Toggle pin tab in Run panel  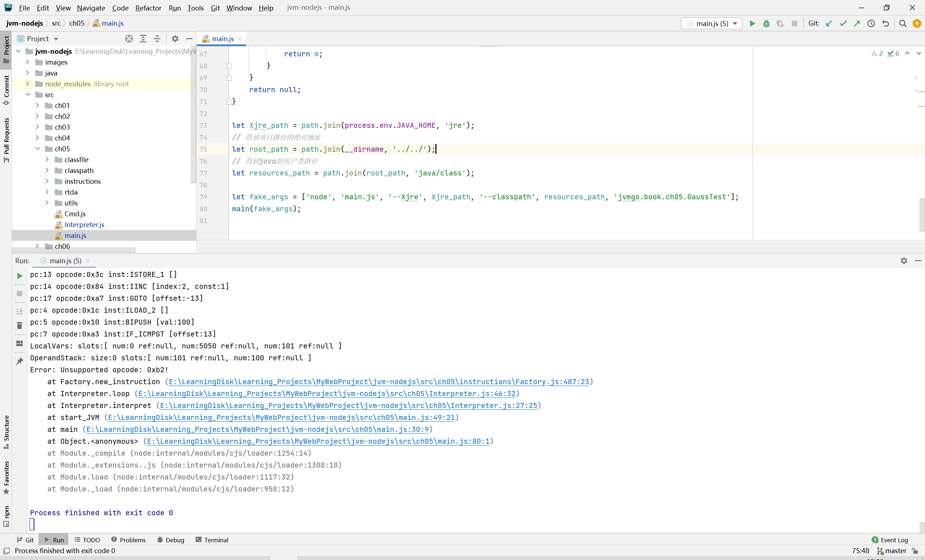coord(20,361)
